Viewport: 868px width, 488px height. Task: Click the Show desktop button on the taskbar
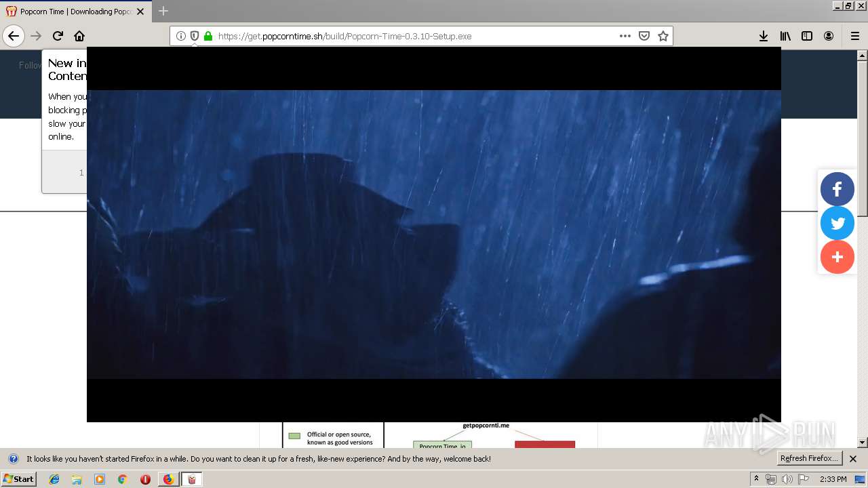click(861, 479)
